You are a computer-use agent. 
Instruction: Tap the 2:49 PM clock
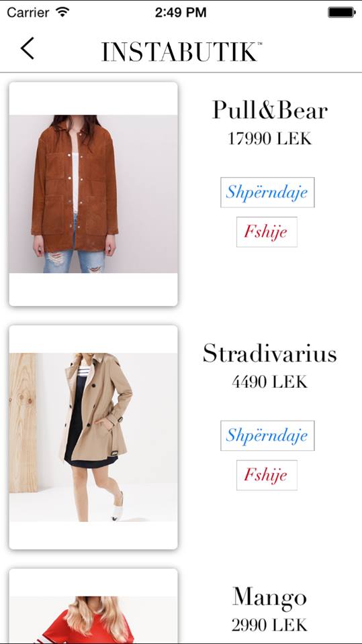[x=181, y=12]
